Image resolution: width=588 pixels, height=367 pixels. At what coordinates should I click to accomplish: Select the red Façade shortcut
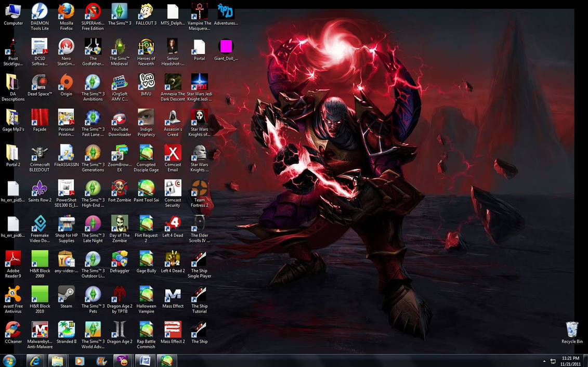[x=40, y=120]
